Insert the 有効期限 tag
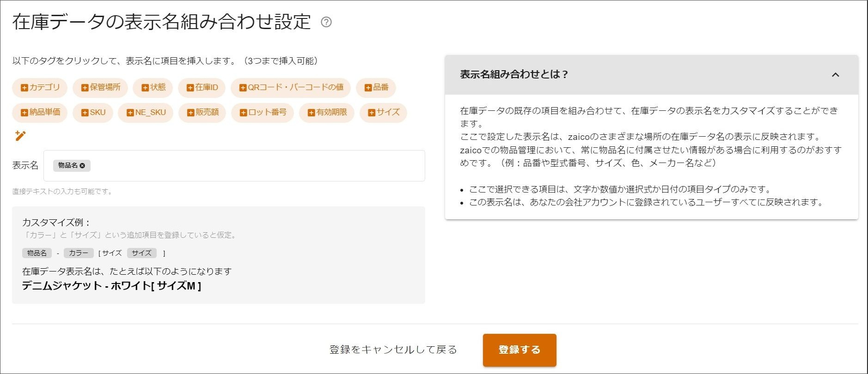Viewport: 868px width, 374px height. pos(327,112)
